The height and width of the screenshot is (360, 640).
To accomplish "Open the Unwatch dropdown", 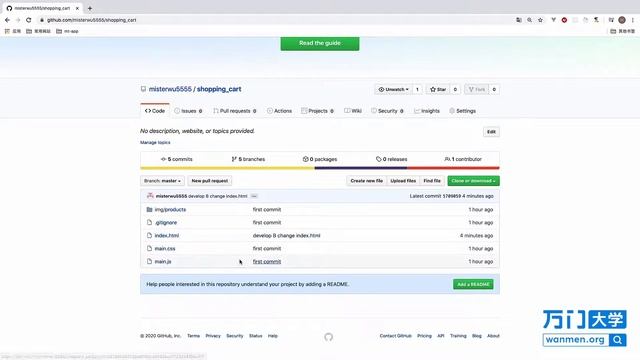I will click(393, 89).
